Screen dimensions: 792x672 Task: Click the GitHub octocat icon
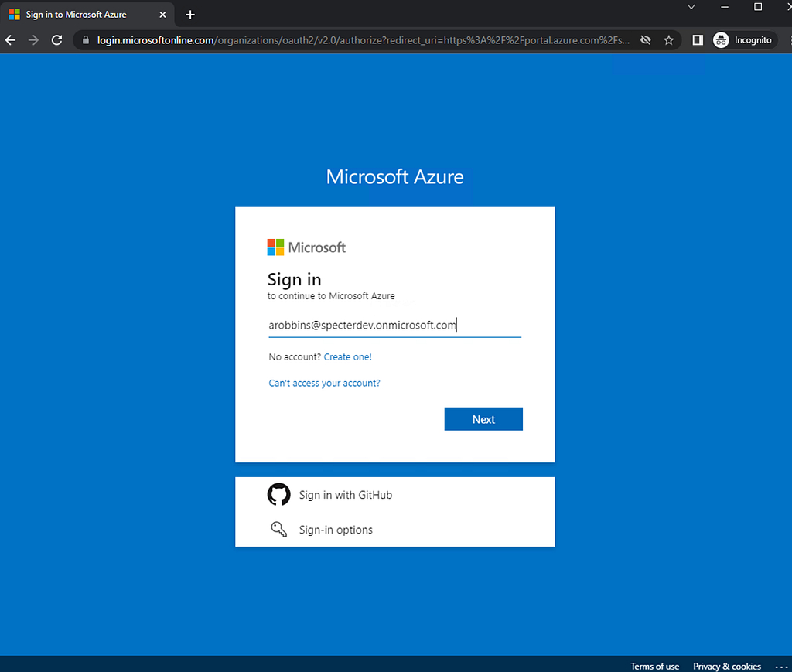click(278, 495)
